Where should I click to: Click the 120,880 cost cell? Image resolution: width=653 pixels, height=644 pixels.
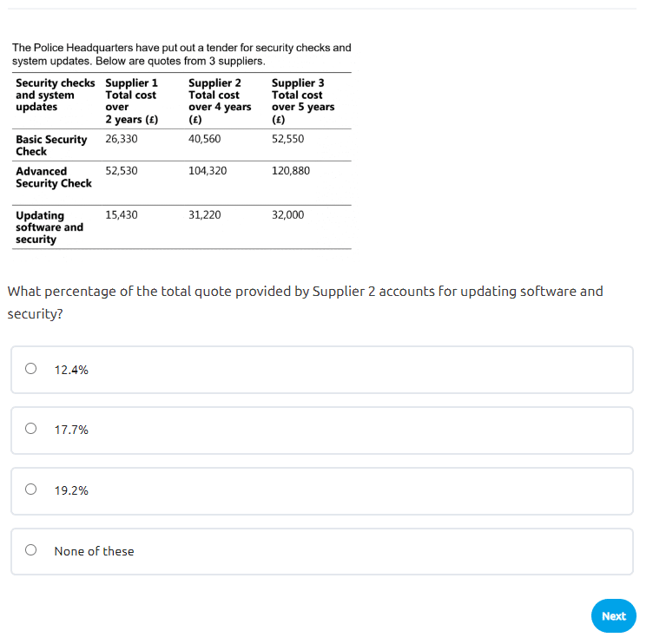pyautogui.click(x=290, y=171)
